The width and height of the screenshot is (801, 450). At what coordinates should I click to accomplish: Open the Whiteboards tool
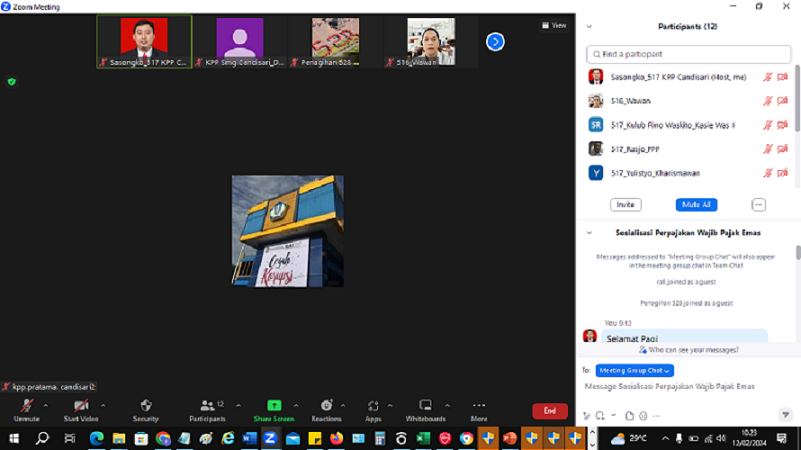pyautogui.click(x=425, y=406)
